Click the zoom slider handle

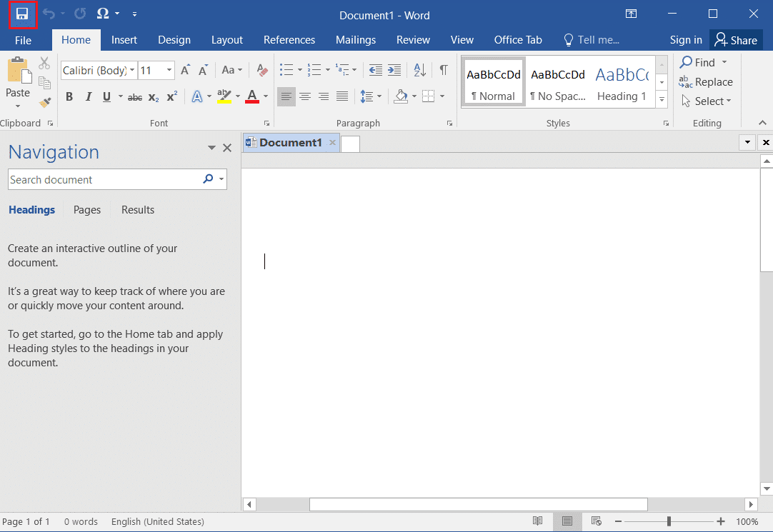(669, 521)
